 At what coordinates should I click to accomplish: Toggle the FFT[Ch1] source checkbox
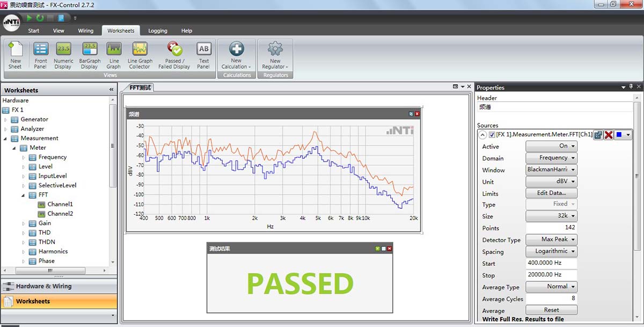(492, 135)
